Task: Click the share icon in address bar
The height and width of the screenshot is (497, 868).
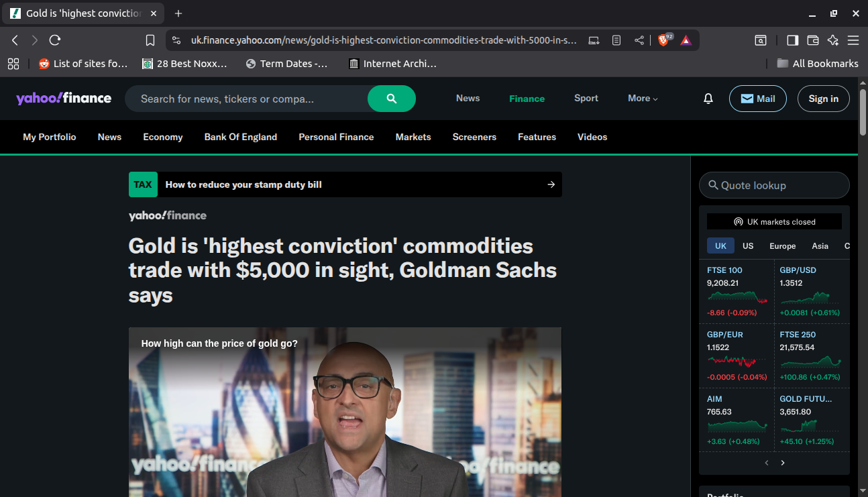Action: (639, 40)
